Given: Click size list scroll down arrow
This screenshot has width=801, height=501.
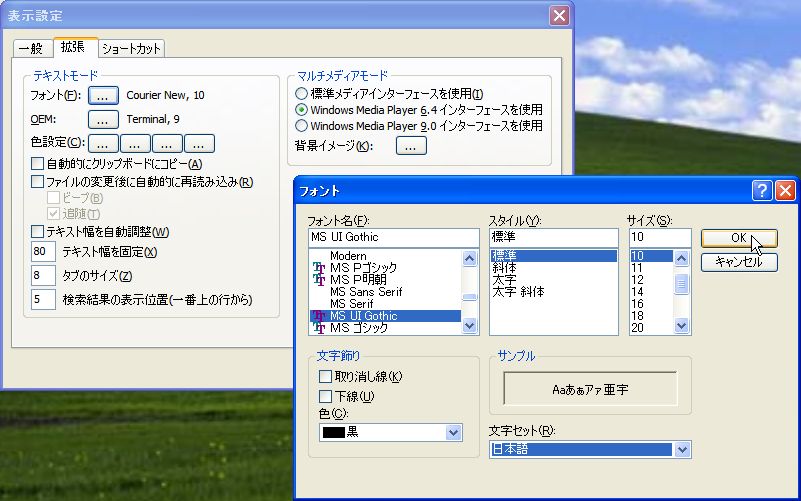Looking at the screenshot, I should point(681,325).
